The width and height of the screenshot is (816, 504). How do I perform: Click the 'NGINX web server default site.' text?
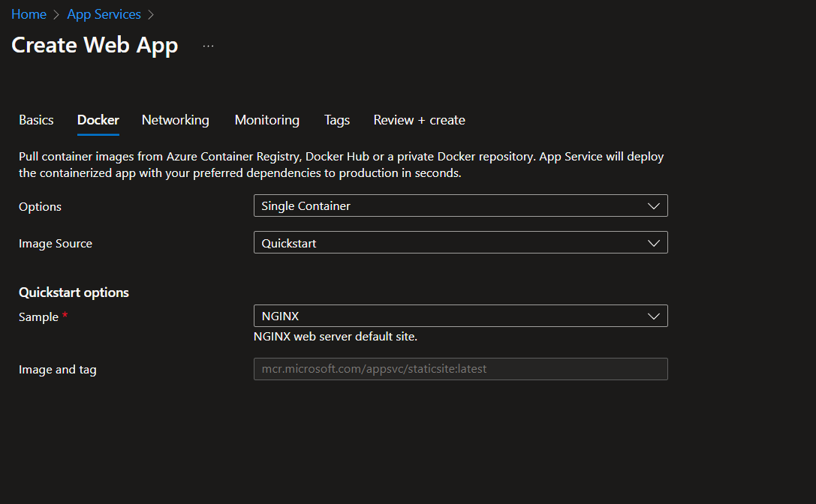pyautogui.click(x=335, y=337)
